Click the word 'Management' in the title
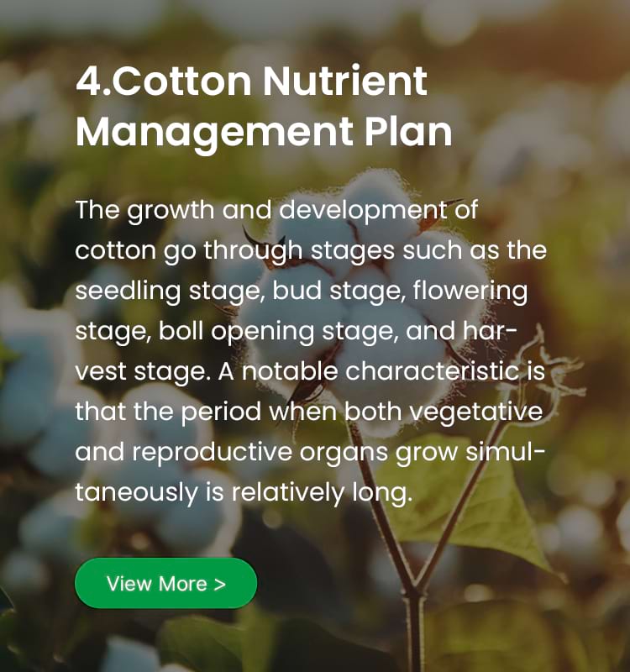The image size is (630, 672). pyautogui.click(x=214, y=132)
